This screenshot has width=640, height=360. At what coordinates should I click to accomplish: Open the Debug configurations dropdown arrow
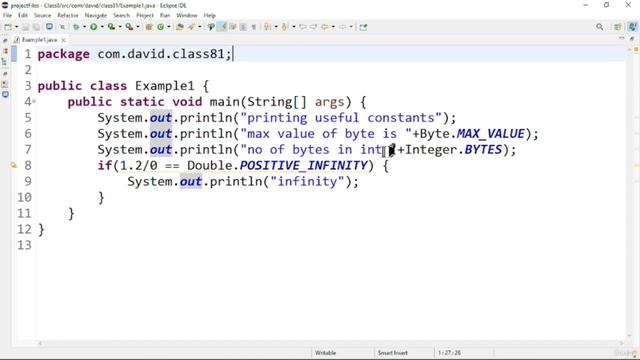point(84,27)
